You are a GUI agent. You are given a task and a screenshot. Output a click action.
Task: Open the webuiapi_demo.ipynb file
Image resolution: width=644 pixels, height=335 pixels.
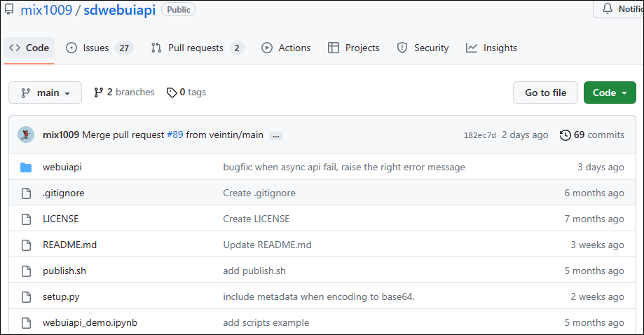coord(90,322)
